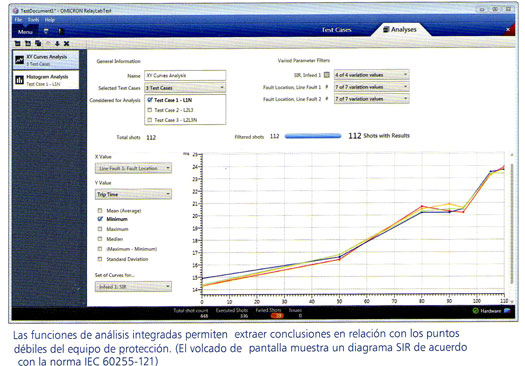525x366 pixels.
Task: Click the XY Curves Analysis chart icon
Action: 19,60
